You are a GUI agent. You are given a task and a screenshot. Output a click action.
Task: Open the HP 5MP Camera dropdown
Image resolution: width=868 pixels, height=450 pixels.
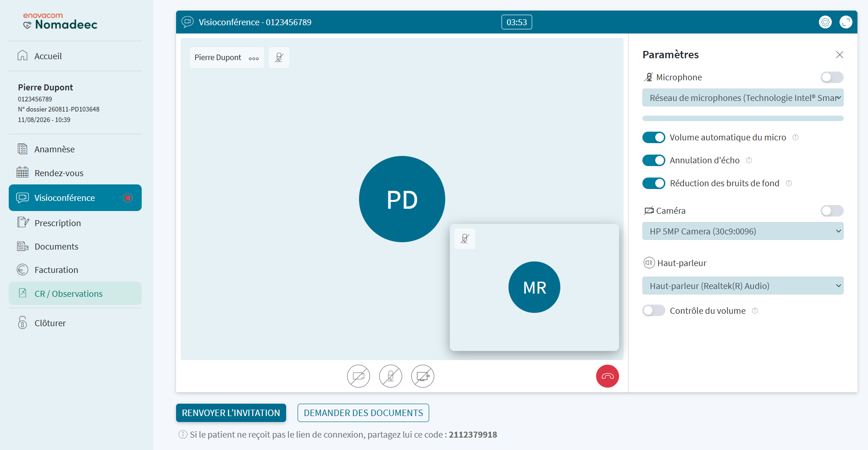tap(743, 231)
